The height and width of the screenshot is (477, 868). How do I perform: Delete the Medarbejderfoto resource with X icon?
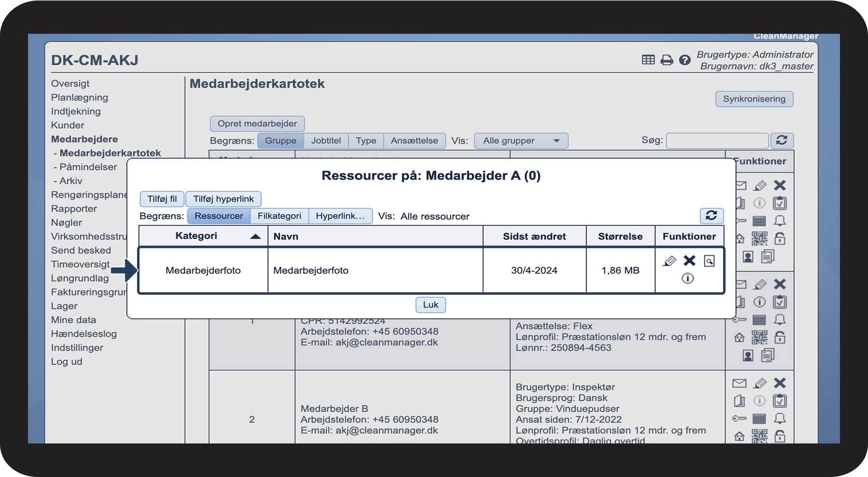click(689, 261)
